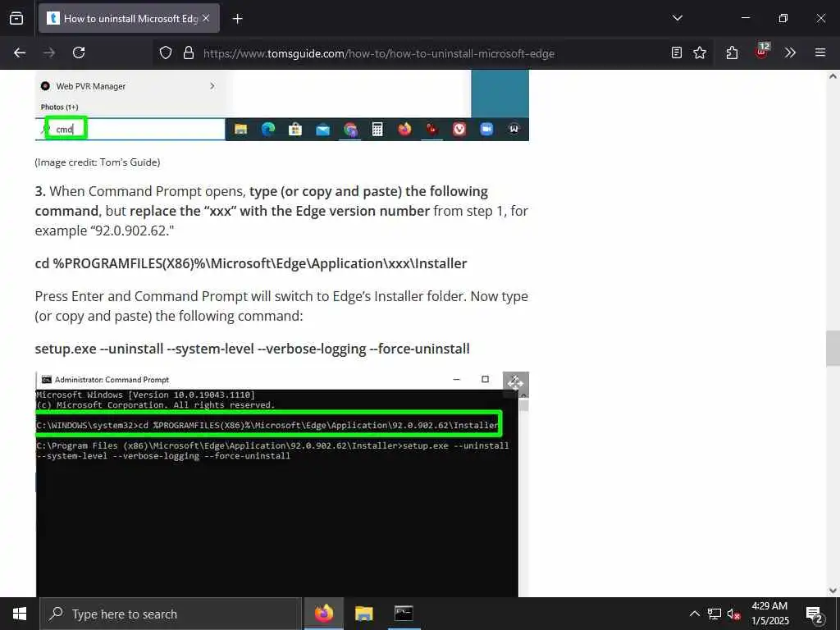
Task: Show more tools overflow chevron
Action: click(x=790, y=52)
